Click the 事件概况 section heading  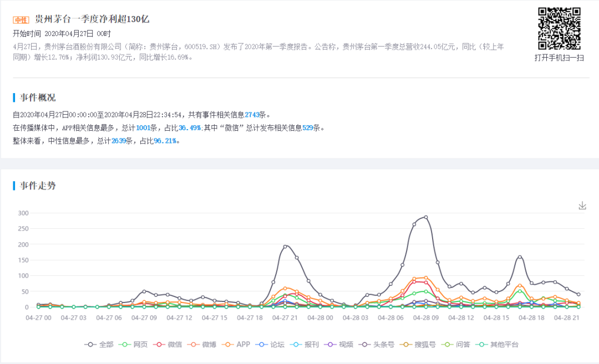click(x=38, y=98)
